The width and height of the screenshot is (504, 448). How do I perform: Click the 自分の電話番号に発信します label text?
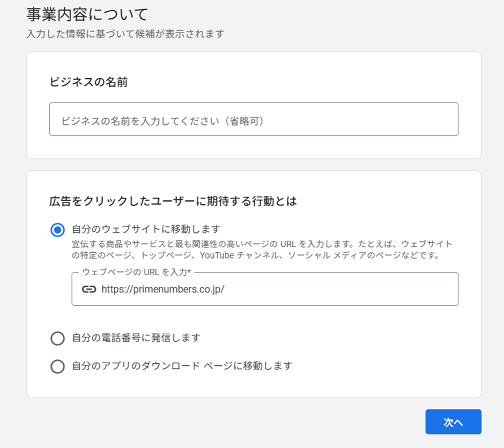[x=136, y=338]
